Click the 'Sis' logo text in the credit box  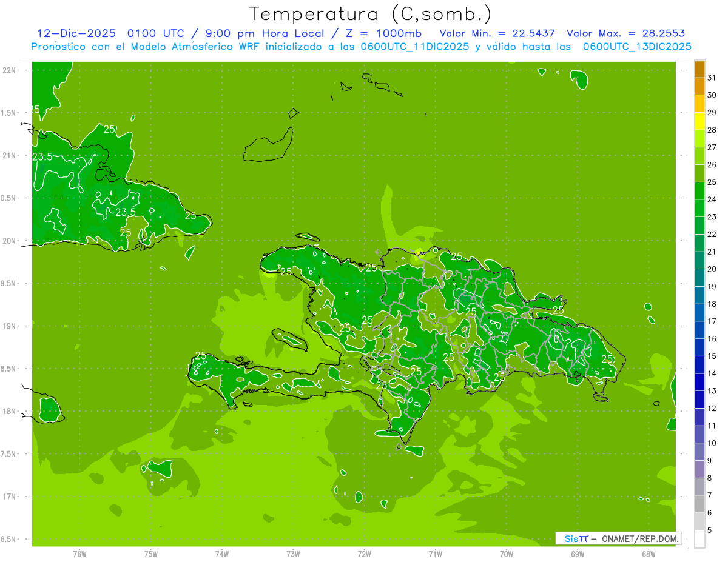coord(570,538)
